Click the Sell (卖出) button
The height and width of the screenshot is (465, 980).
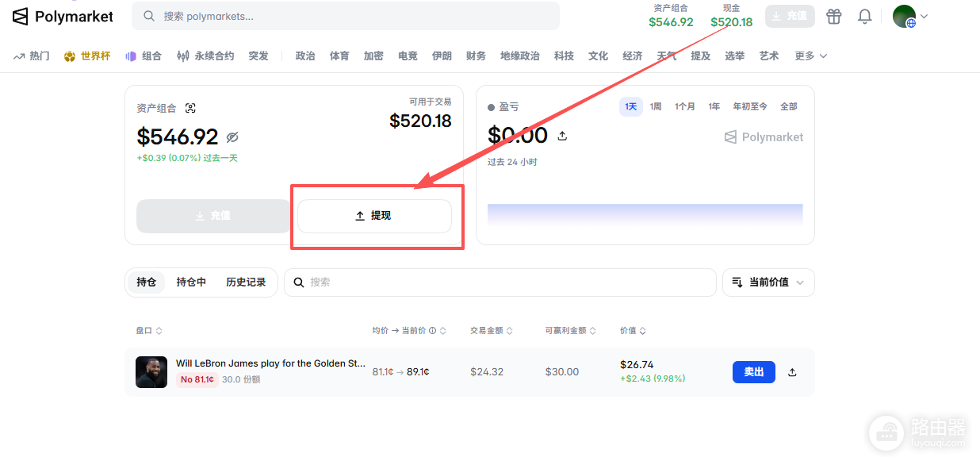pos(753,371)
